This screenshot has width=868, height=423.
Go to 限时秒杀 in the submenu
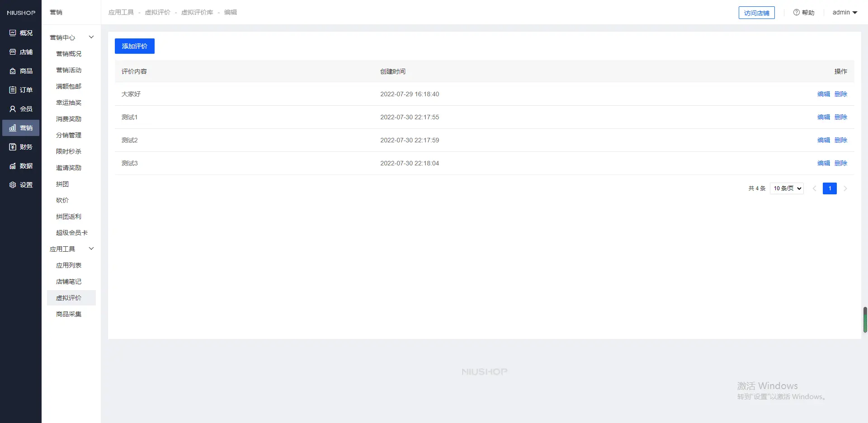(69, 151)
